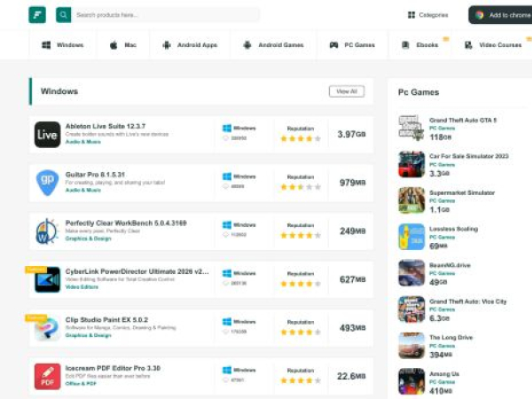Click Audio & Music under Ableton Live
Viewport: 532px width, 399px height.
82,142
